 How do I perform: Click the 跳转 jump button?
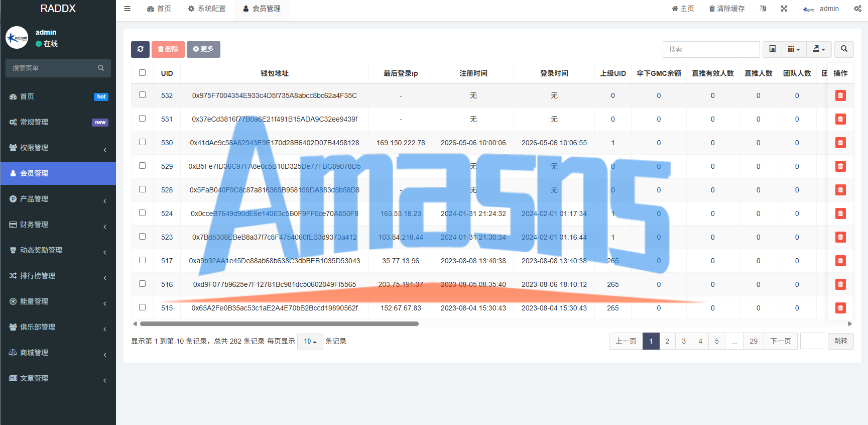pos(840,341)
